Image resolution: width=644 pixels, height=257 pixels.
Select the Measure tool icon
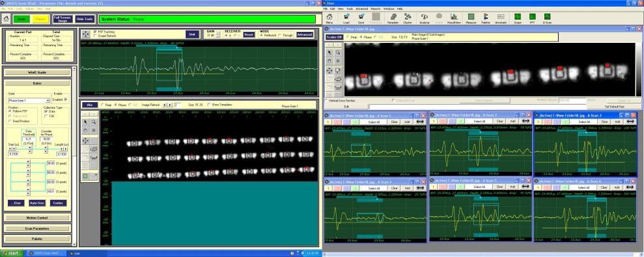pyautogui.click(x=471, y=18)
